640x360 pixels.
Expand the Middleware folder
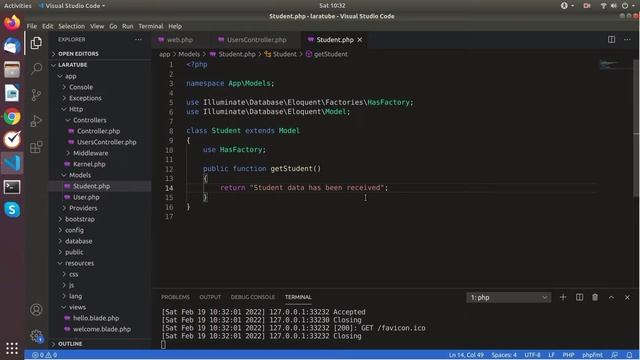pyautogui.click(x=91, y=153)
